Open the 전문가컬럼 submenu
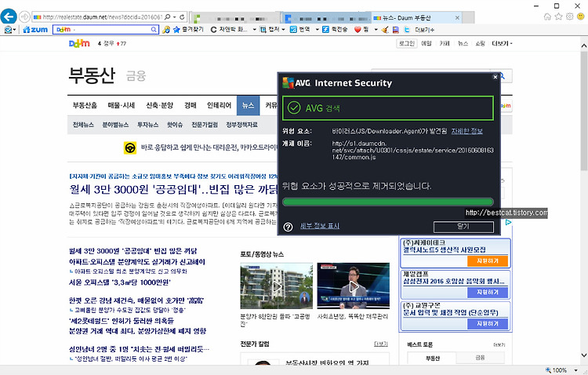 coord(205,125)
